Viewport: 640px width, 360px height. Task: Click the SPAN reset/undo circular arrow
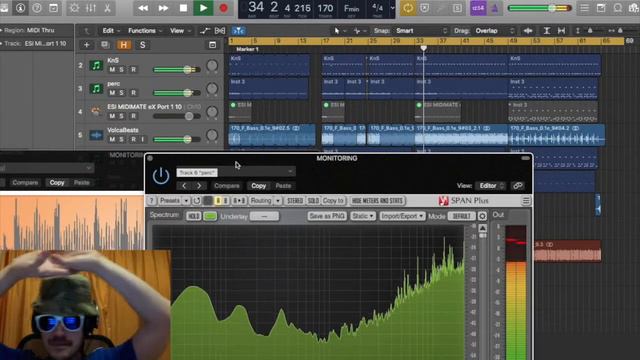pyautogui.click(x=197, y=201)
